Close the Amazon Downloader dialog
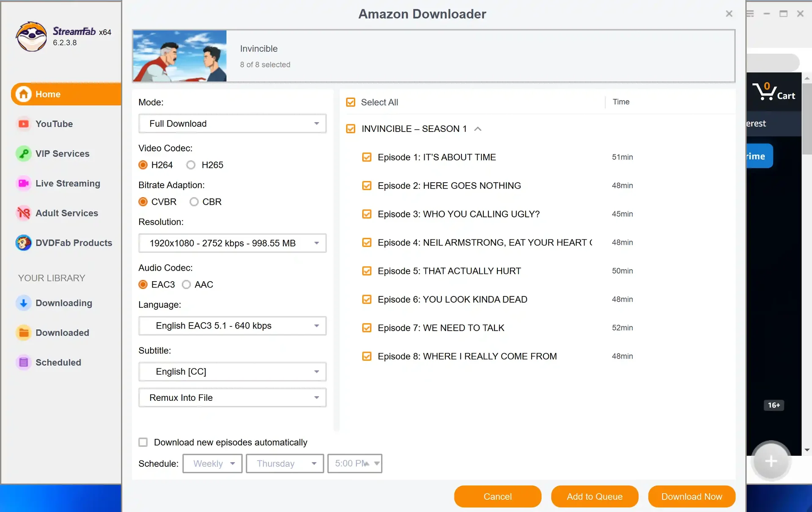 tap(729, 14)
